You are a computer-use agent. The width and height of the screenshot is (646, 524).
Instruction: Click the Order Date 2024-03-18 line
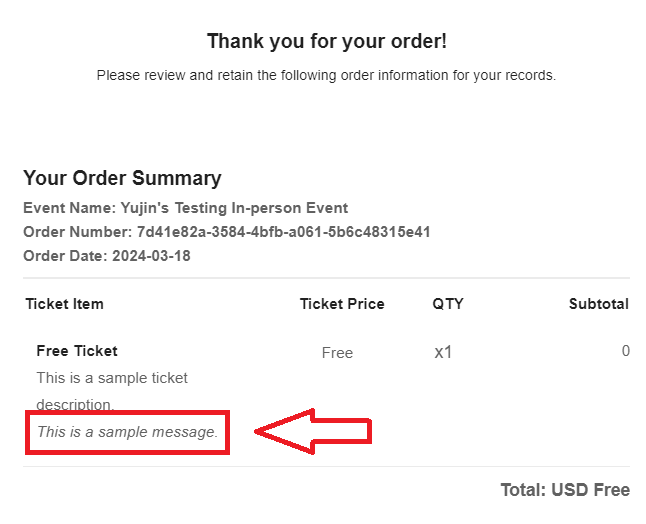[x=107, y=256]
